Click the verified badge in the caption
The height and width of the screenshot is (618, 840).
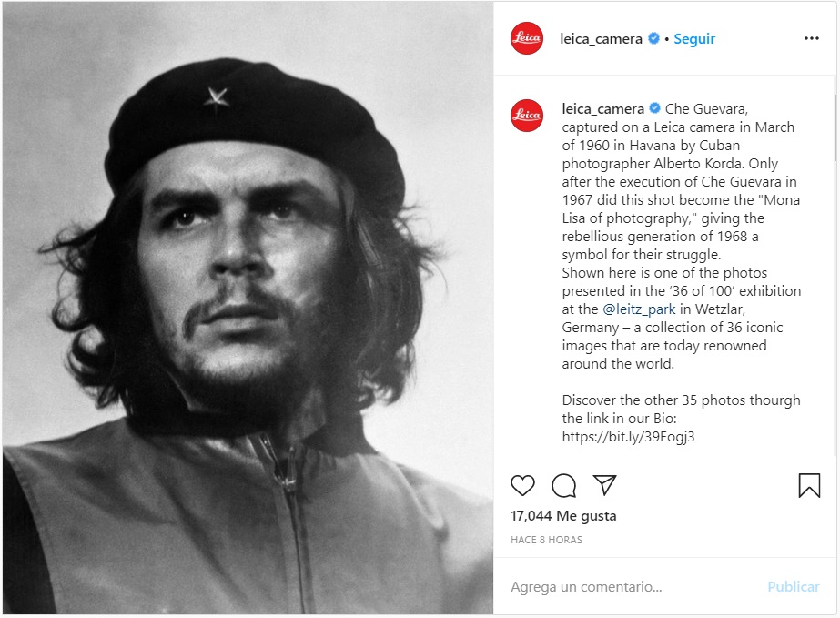click(x=653, y=109)
